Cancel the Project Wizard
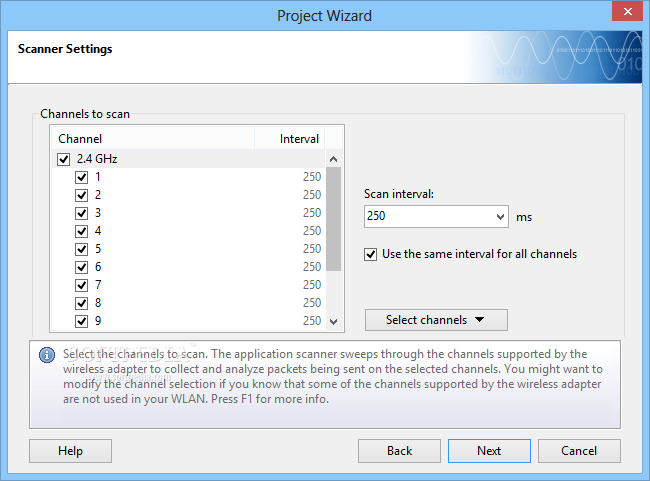Viewport: 650px width, 481px height. click(x=579, y=451)
